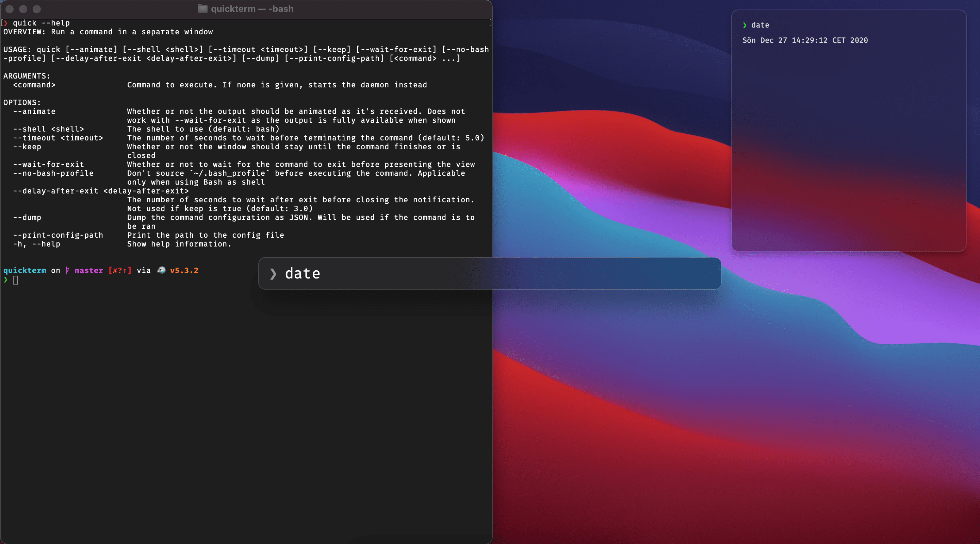The height and width of the screenshot is (544, 980).
Task: Click the 'master' branch name in the prompt
Action: point(88,270)
